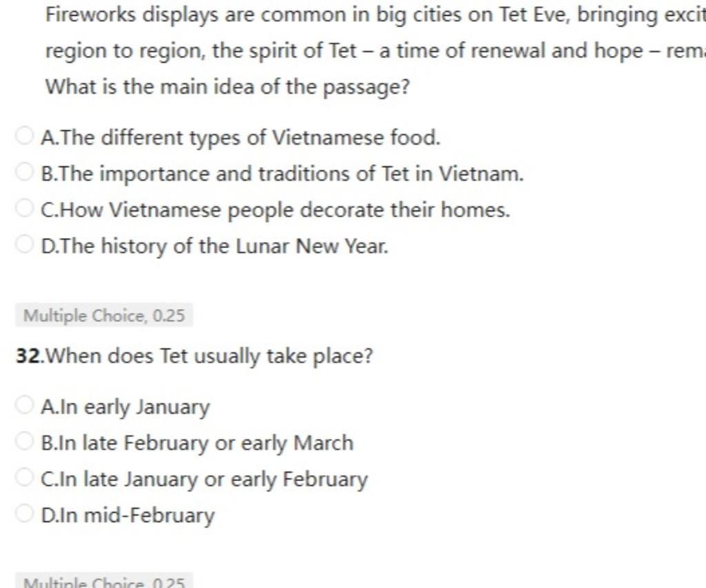Viewport: 706px width, 588px height.
Task: Select the 'In mid-February' radio button
Action: pyautogui.click(x=24, y=514)
